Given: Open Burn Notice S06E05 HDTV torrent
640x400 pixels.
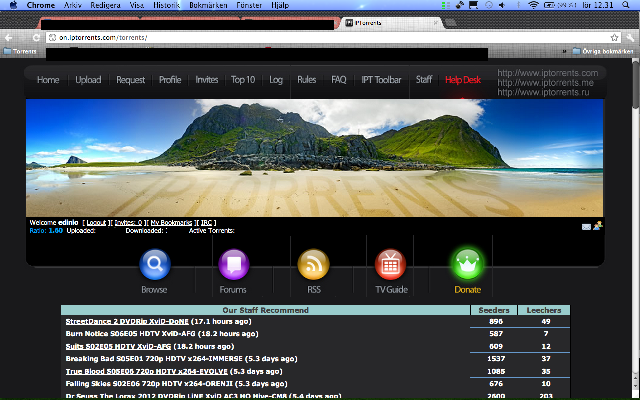Looking at the screenshot, I should click(131, 334).
